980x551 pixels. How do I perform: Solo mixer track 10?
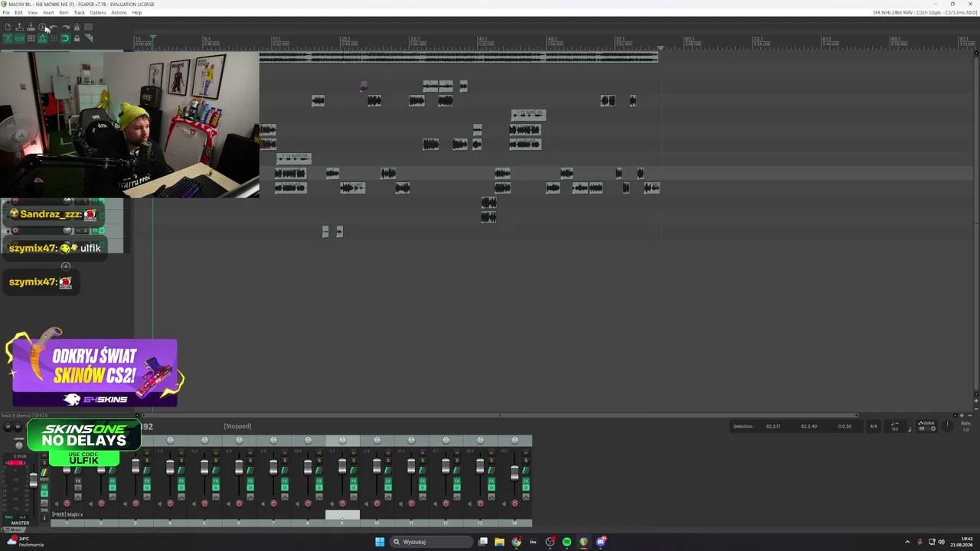pos(388,461)
